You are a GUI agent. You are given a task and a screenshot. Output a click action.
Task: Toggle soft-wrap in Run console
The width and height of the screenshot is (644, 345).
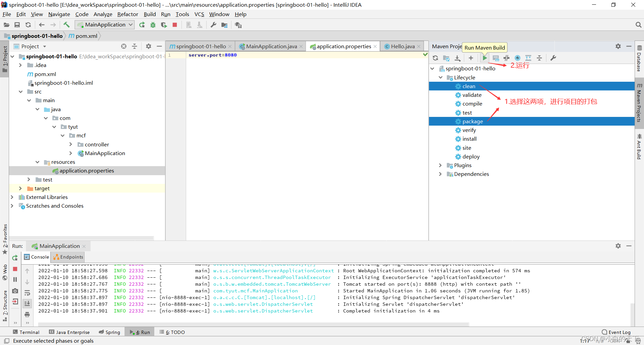tap(27, 293)
